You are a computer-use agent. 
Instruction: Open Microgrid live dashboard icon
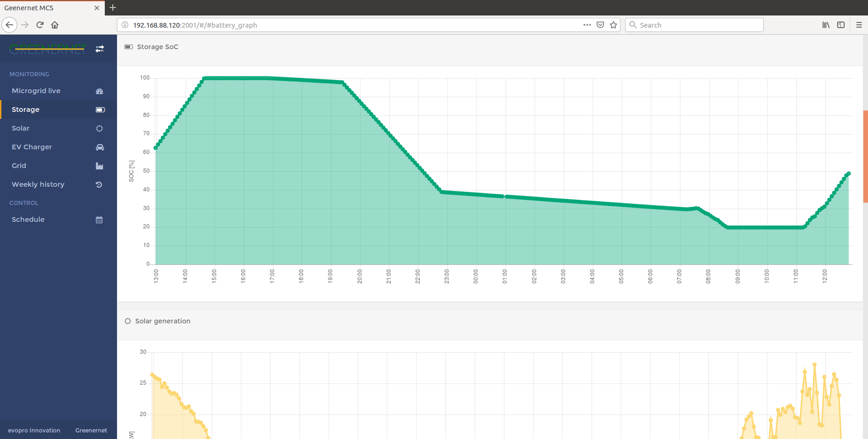(100, 91)
